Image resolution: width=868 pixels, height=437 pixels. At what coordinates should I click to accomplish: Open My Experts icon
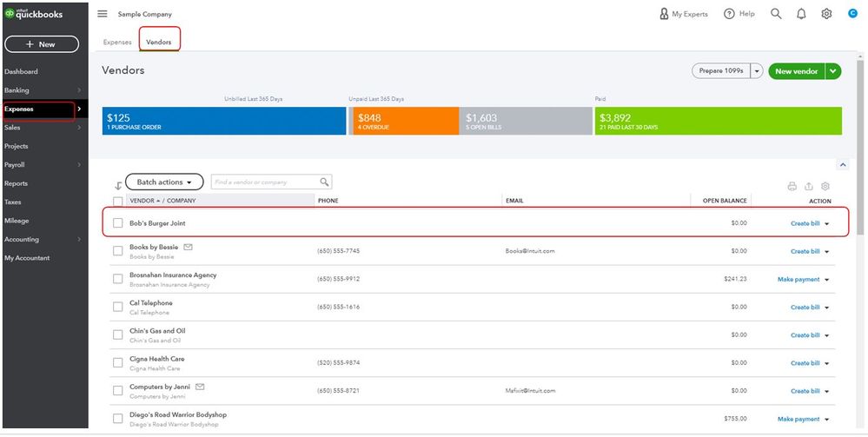(665, 14)
